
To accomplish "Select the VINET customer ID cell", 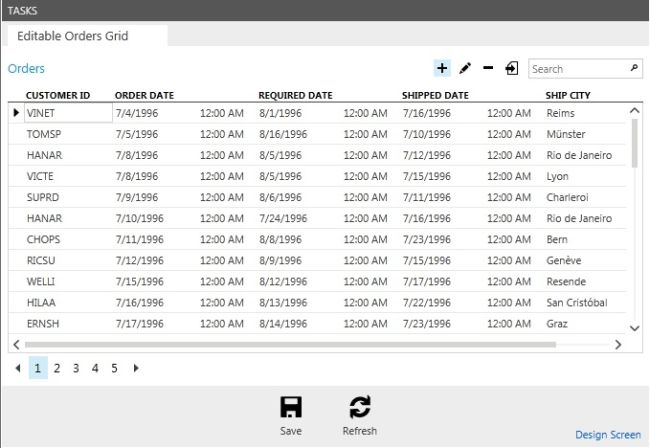I will (x=68, y=113).
